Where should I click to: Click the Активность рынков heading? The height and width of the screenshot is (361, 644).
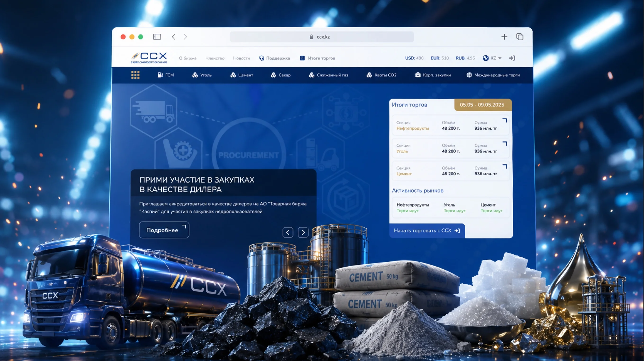coord(418,190)
